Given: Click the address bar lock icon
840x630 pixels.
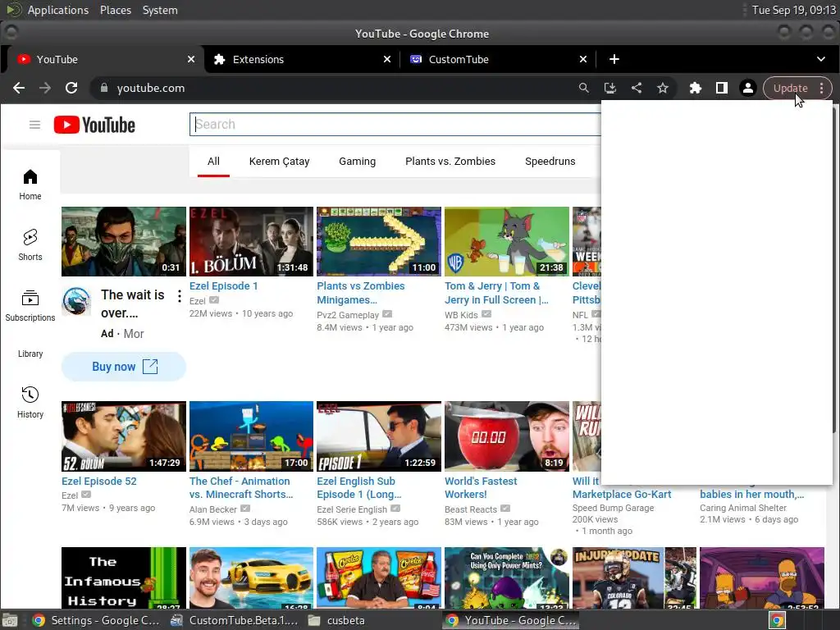Looking at the screenshot, I should (104, 88).
